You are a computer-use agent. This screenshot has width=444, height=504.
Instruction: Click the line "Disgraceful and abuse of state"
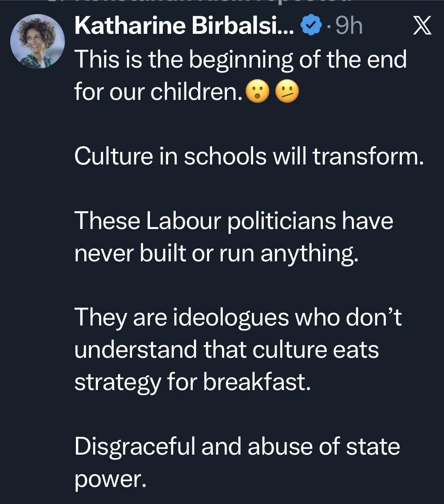point(237,446)
